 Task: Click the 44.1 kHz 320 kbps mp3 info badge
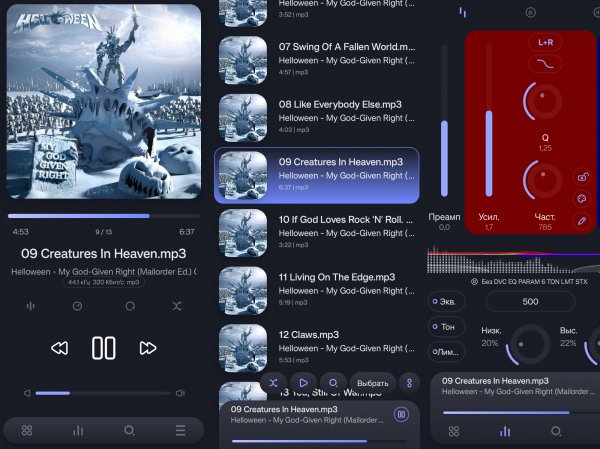104,282
